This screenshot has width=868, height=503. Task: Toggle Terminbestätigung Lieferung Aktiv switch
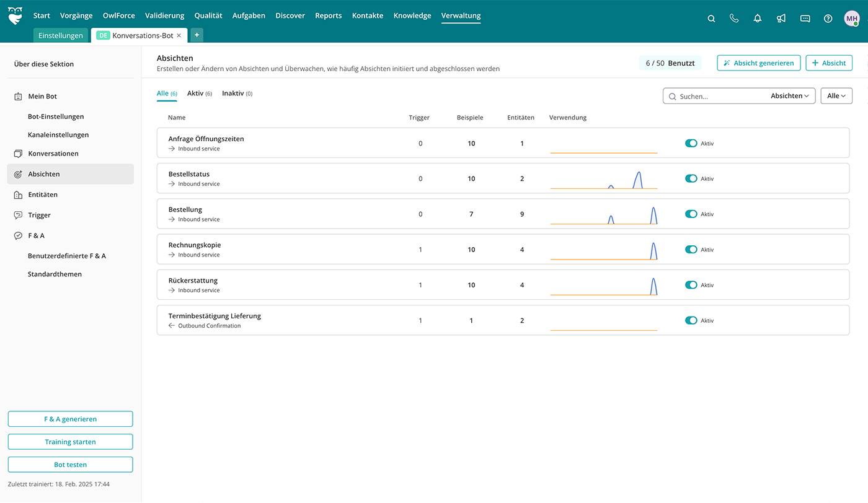691,320
